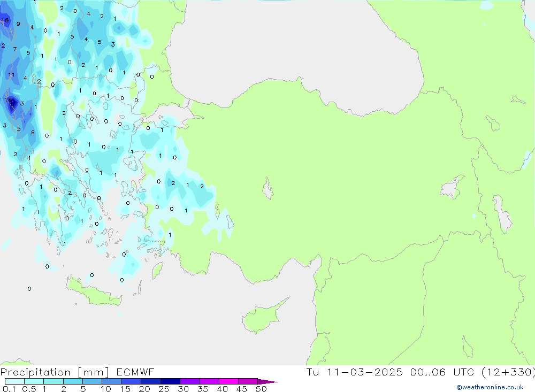Click the forecast offset '(12+330)'
This screenshot has width=535, height=392.
[508, 372]
